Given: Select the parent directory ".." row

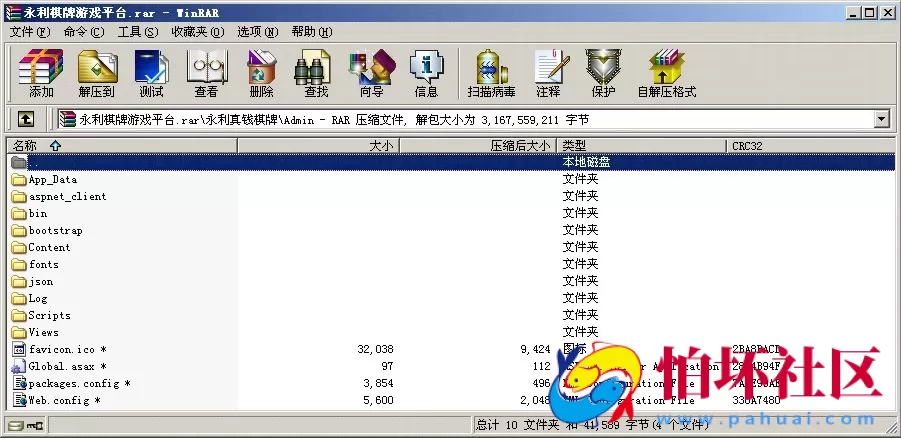Looking at the screenshot, I should click(452, 162).
